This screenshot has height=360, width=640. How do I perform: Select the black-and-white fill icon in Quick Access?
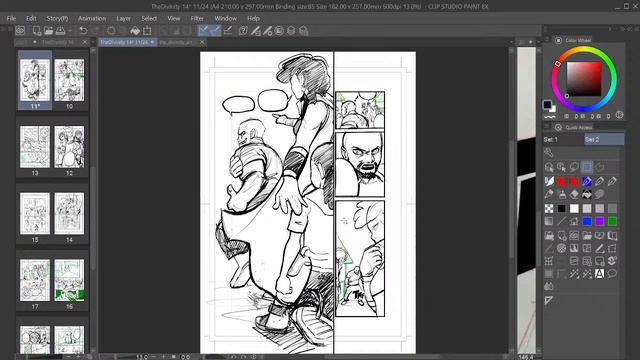[x=587, y=194]
